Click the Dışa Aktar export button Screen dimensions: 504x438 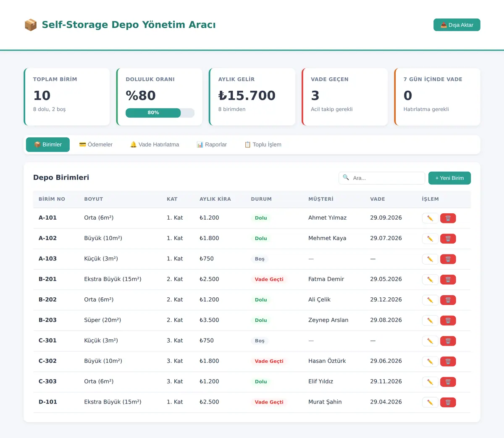tap(457, 25)
